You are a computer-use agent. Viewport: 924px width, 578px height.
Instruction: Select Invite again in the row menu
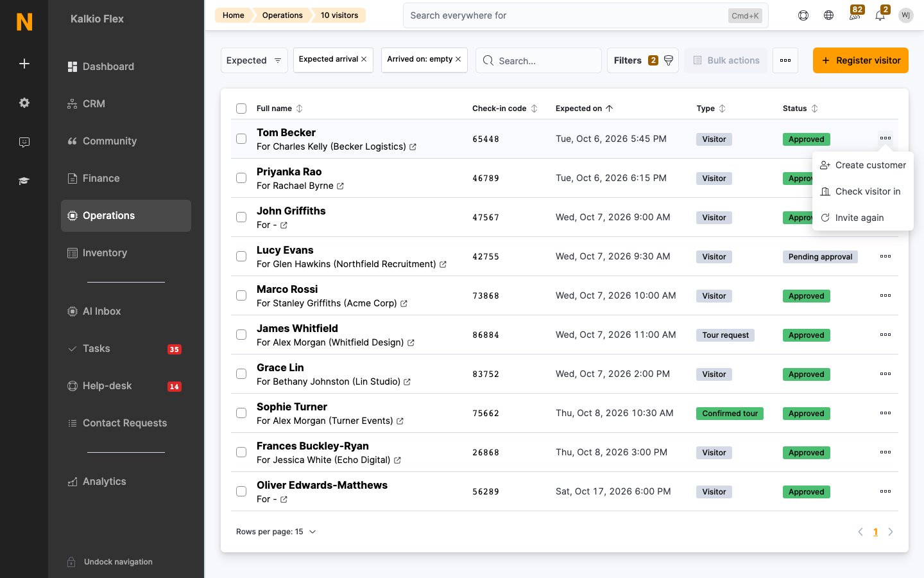pyautogui.click(x=863, y=218)
